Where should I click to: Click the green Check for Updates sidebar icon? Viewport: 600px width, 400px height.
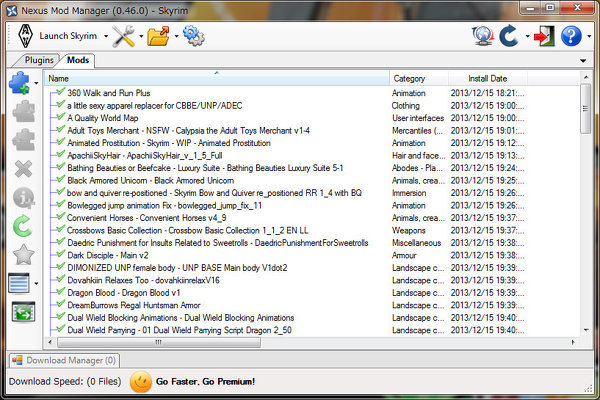pyautogui.click(x=22, y=226)
